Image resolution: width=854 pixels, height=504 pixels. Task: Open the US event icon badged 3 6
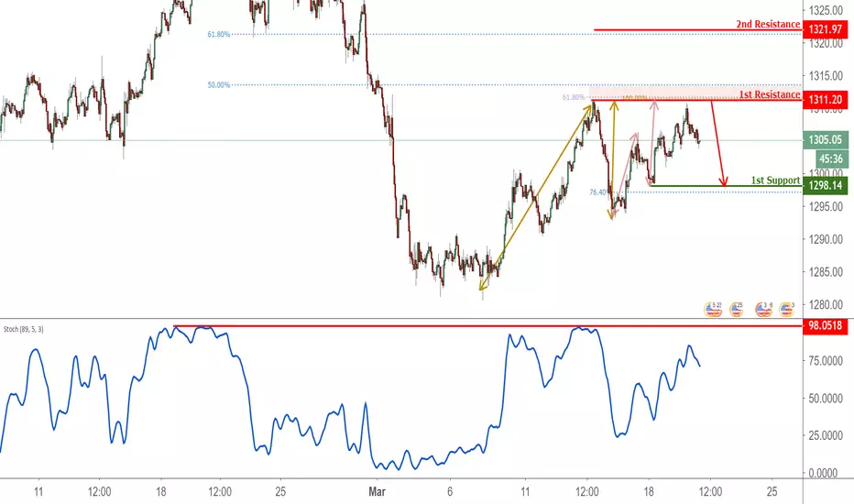pyautogui.click(x=763, y=310)
